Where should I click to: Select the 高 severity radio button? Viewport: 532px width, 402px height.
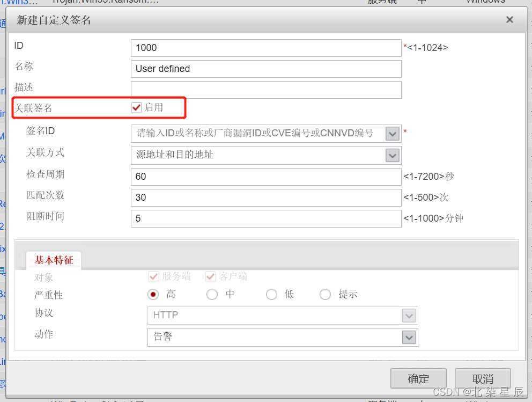tap(152, 294)
